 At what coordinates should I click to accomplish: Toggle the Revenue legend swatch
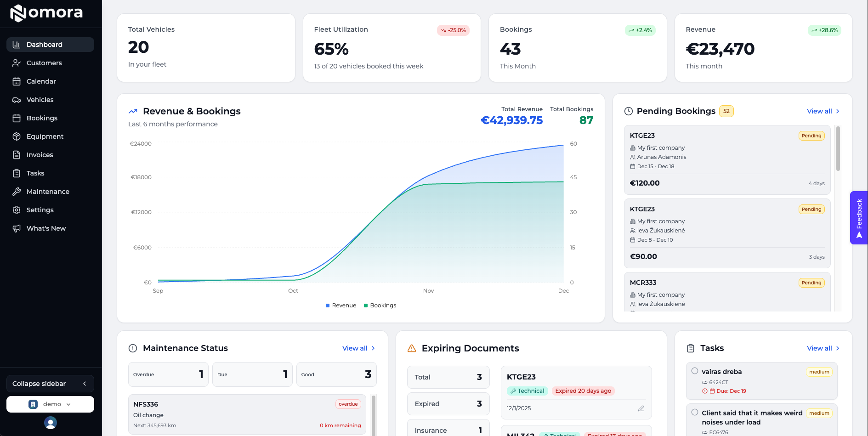328,306
